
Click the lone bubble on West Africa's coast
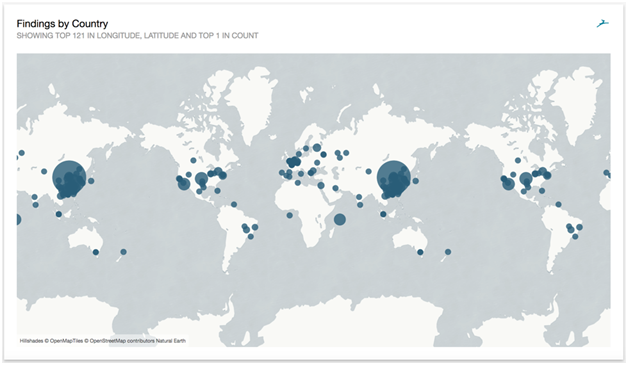(x=289, y=216)
